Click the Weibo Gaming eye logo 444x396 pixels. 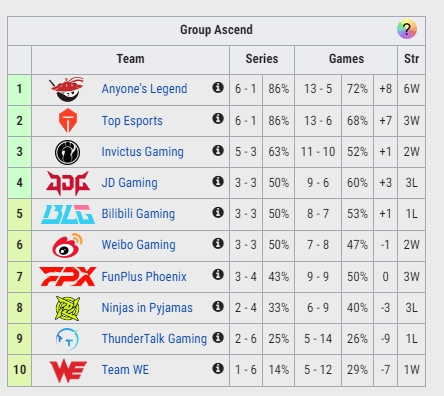point(68,245)
